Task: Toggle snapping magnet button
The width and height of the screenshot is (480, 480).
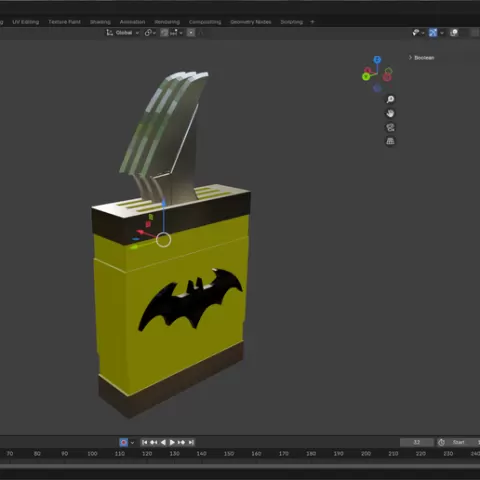Action: click(x=164, y=33)
